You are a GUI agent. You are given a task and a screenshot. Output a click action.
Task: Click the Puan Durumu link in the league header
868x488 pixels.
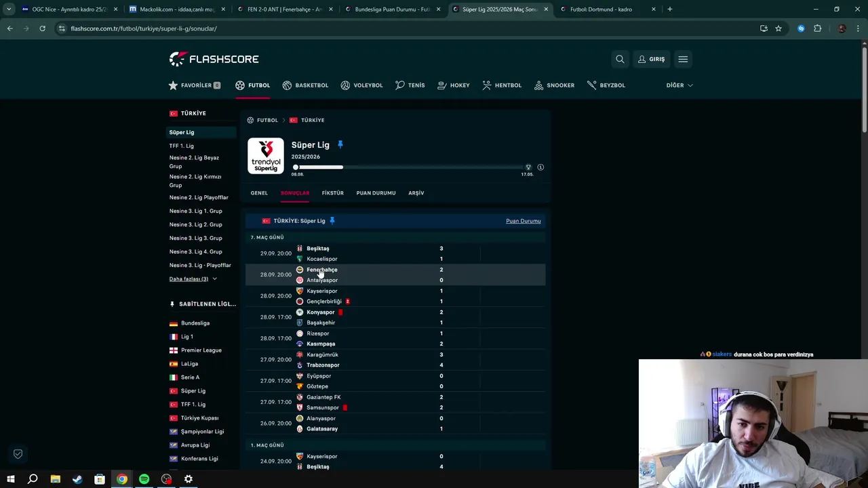click(x=524, y=221)
